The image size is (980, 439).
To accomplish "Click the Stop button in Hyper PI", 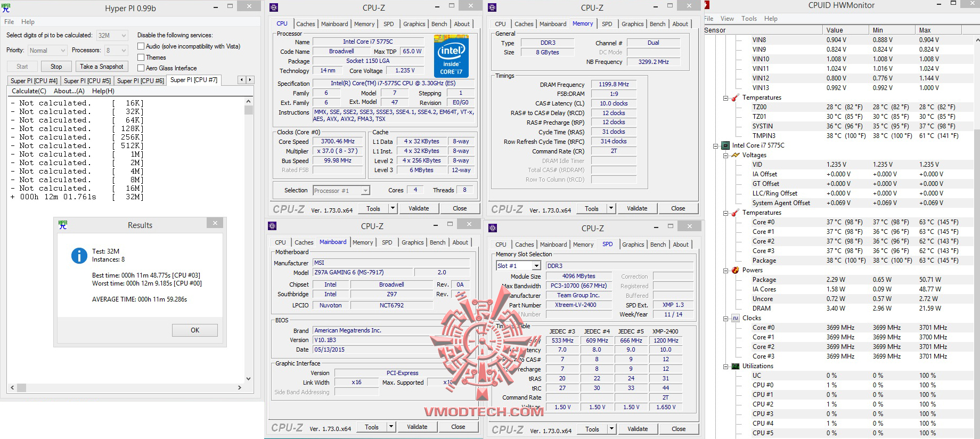I will (56, 67).
